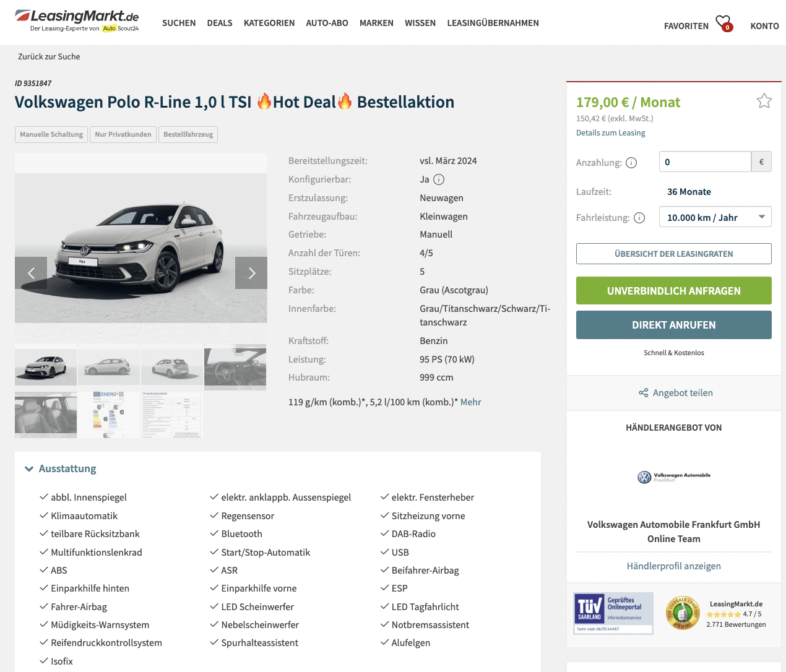This screenshot has height=672, width=786.
Task: Click the UNVERBINDLICH ANFRAGEN button
Action: 674,291
